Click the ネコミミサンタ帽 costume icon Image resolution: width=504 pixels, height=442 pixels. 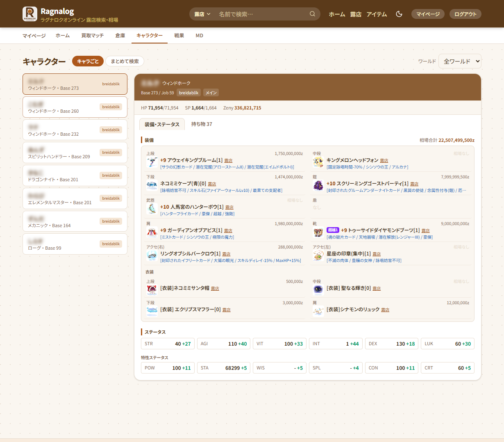152,290
